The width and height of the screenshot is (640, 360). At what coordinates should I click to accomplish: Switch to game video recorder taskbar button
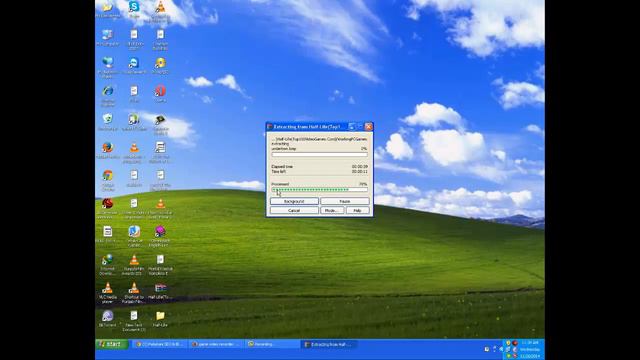coord(217,344)
